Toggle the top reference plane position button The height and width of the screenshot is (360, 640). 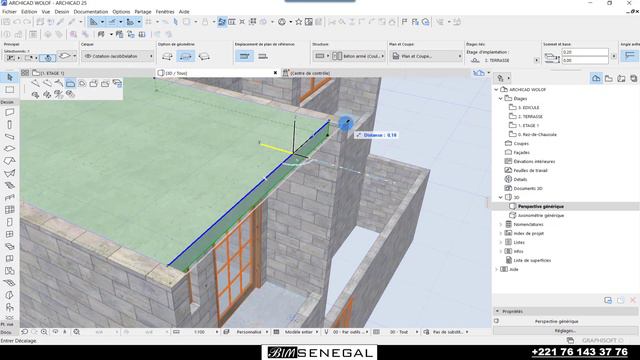244,56
